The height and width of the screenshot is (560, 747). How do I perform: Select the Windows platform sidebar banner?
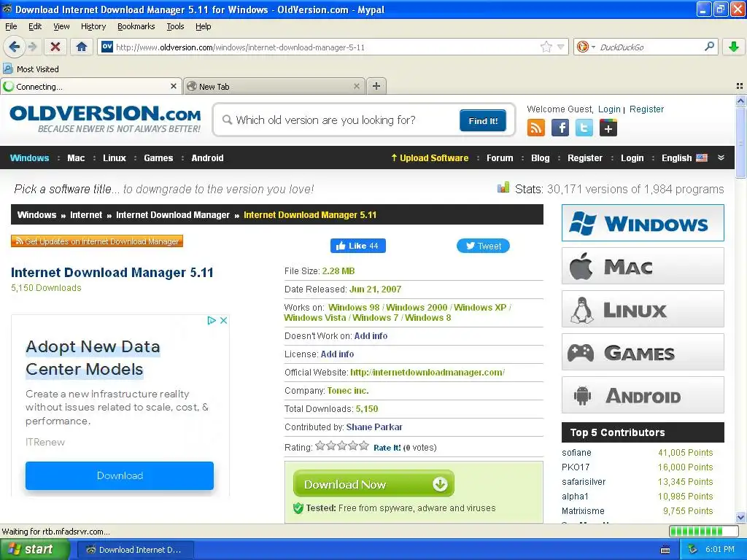point(643,223)
